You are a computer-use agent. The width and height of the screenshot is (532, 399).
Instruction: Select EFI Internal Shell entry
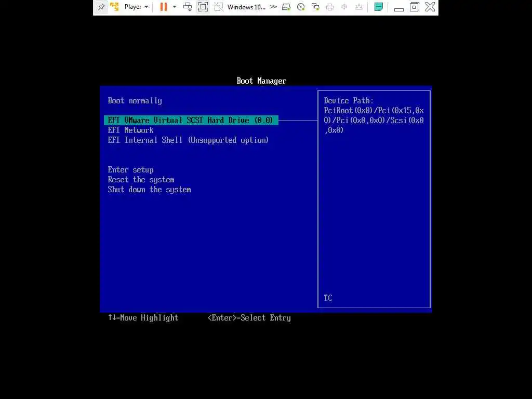point(188,140)
